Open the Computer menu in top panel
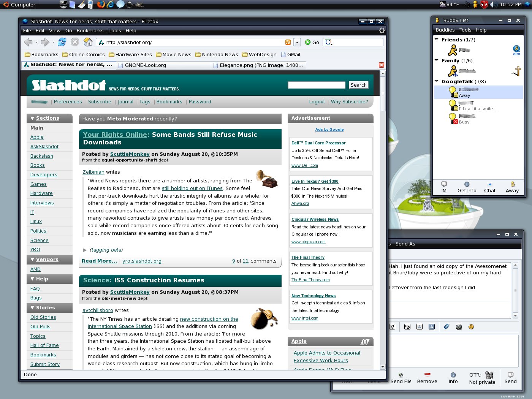 pos(19,5)
